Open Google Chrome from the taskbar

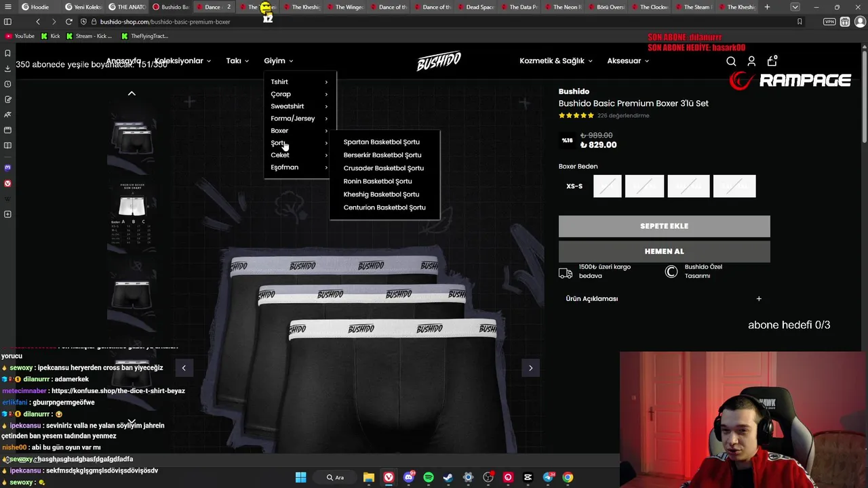(568, 477)
